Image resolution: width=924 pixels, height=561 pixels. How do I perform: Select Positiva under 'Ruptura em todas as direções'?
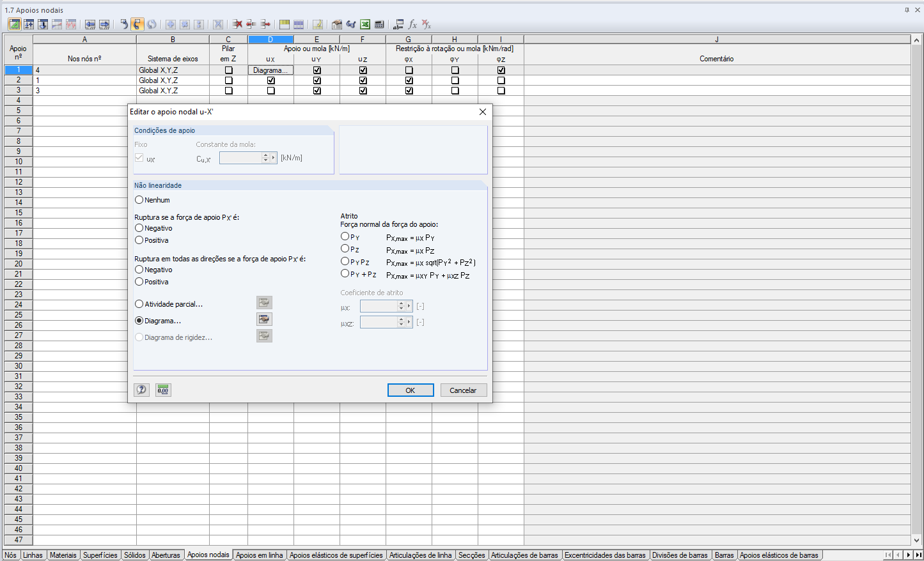tap(139, 282)
